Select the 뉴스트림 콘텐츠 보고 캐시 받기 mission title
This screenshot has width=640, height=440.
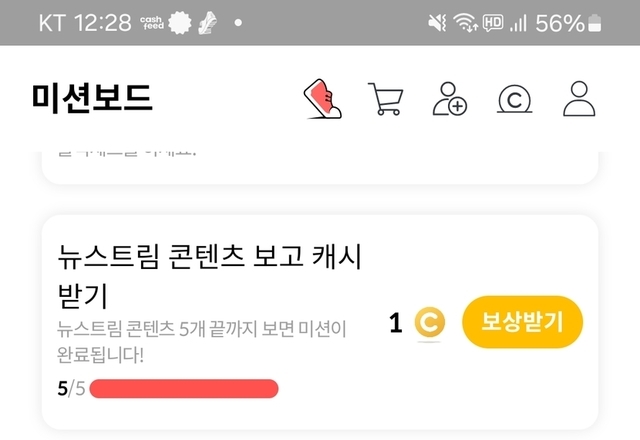(209, 276)
